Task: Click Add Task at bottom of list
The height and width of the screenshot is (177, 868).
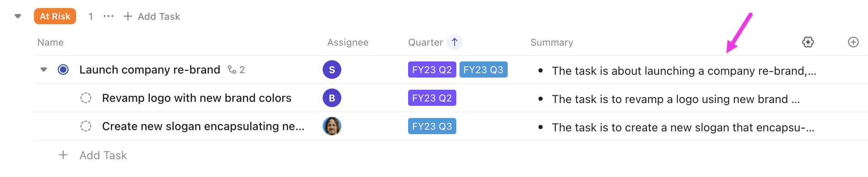Action: 103,155
